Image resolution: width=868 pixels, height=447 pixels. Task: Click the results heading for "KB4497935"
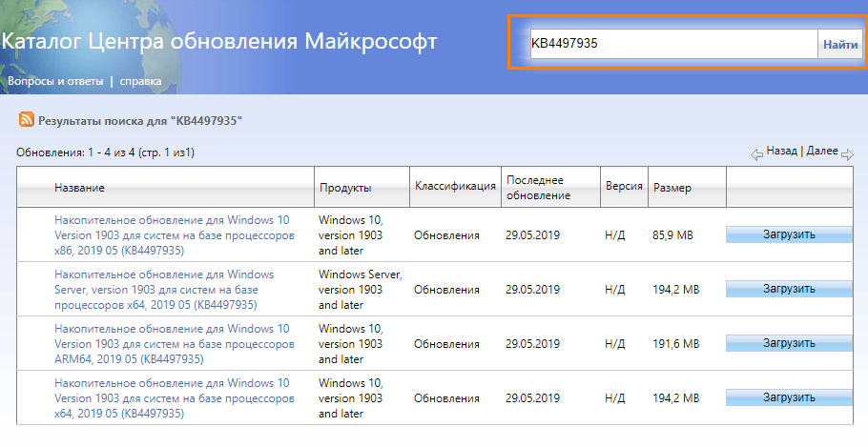(140, 121)
